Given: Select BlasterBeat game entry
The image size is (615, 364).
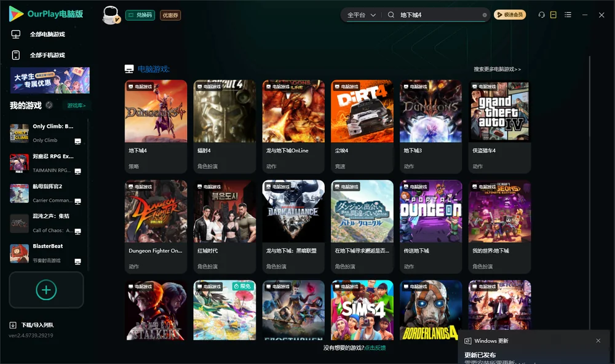Looking at the screenshot, I should (x=46, y=253).
